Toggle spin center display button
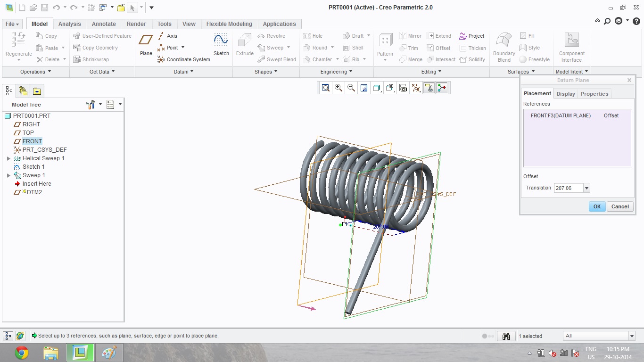 (442, 88)
